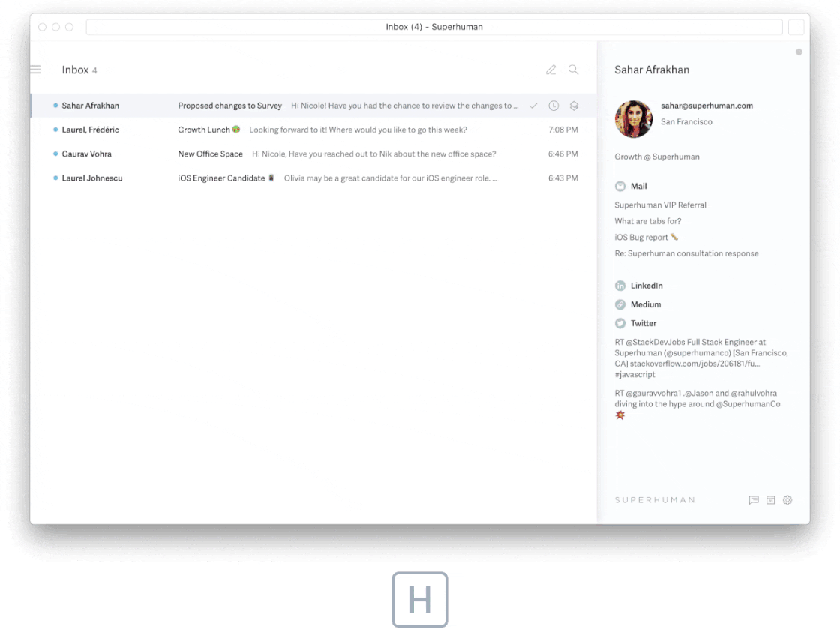
Task: Open the hamburger menu beside Inbox
Action: 35,70
